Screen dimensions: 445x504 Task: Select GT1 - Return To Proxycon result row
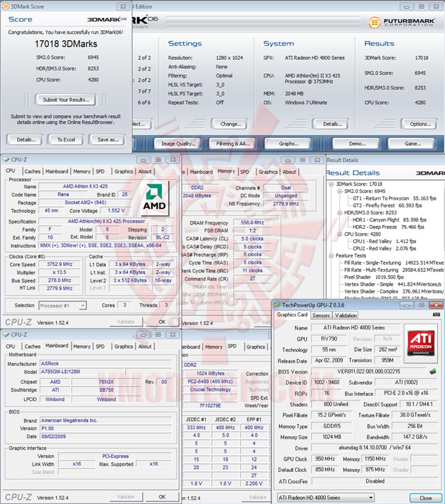[x=394, y=199]
